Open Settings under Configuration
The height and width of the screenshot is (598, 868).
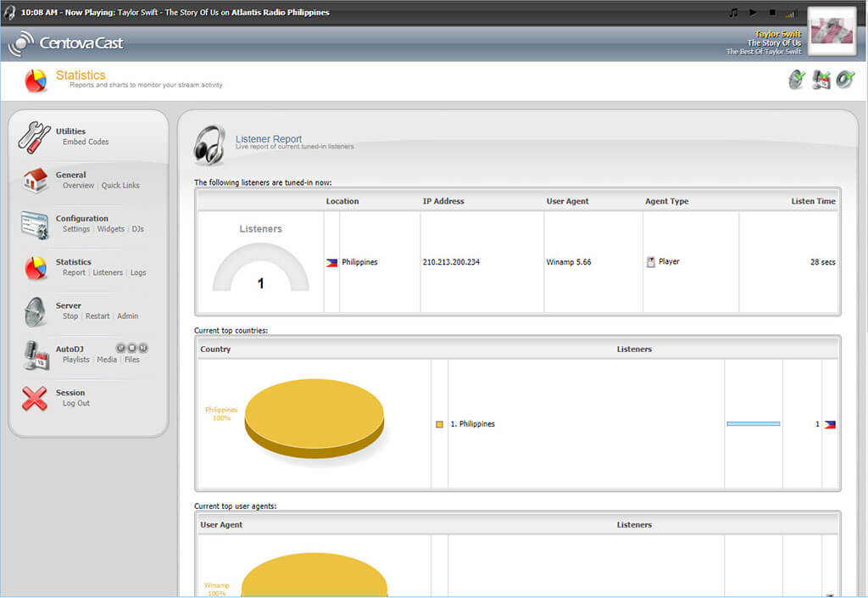[x=76, y=229]
